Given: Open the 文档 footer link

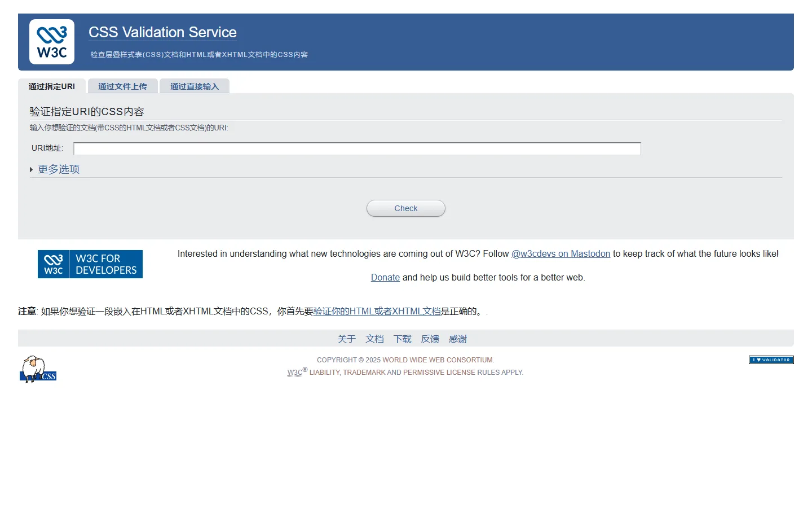Looking at the screenshot, I should (374, 339).
